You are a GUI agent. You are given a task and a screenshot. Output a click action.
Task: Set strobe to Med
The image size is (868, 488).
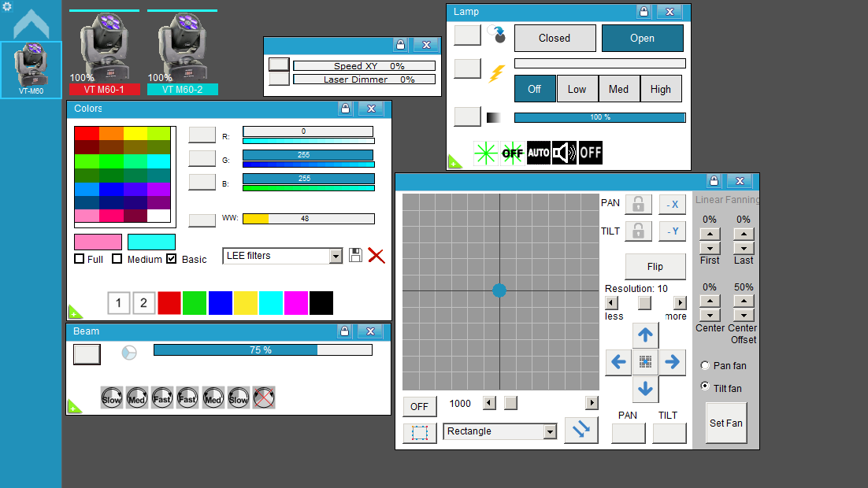(x=619, y=89)
